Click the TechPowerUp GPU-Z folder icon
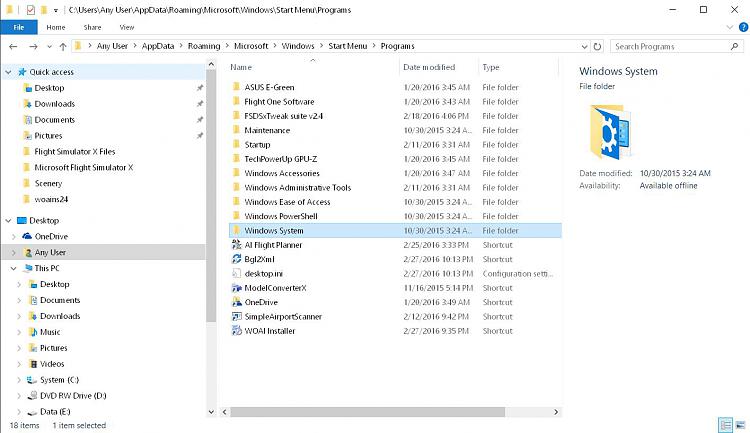The width and height of the screenshot is (750, 433). 236,159
